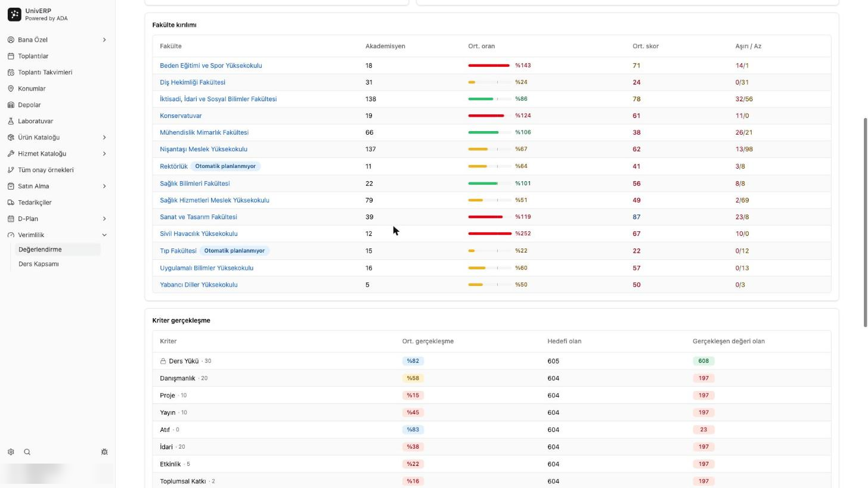Click the Toplantılar calendar icon
Image resolution: width=868 pixels, height=488 pixels.
tap(11, 56)
